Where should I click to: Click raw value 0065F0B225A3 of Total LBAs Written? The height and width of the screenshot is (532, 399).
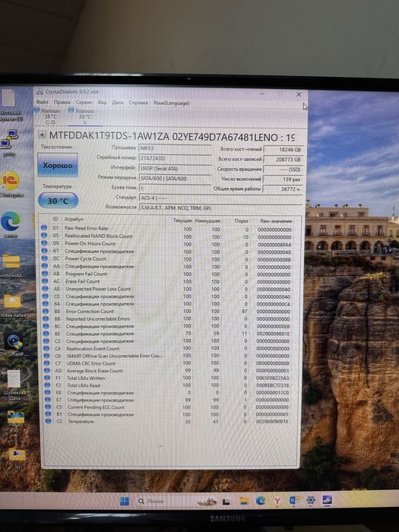[272, 378]
